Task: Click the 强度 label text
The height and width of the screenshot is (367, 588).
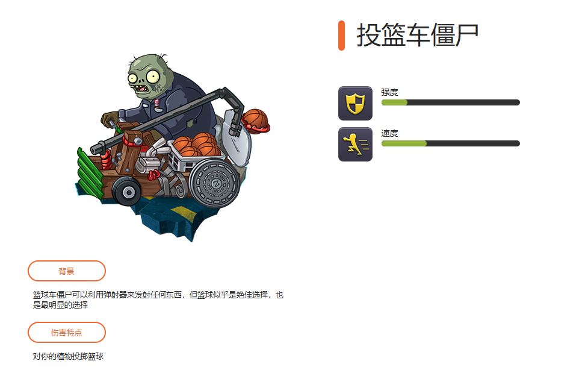Action: 389,92
